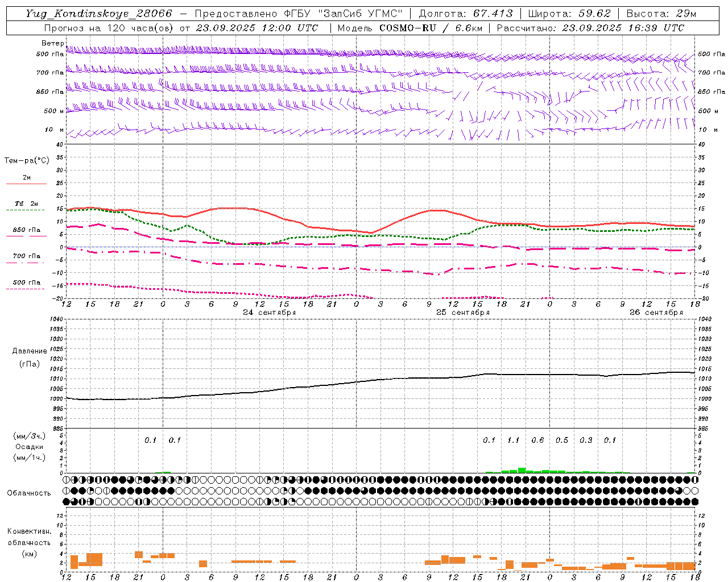Click the (км) unit label of convective panel

click(29, 554)
